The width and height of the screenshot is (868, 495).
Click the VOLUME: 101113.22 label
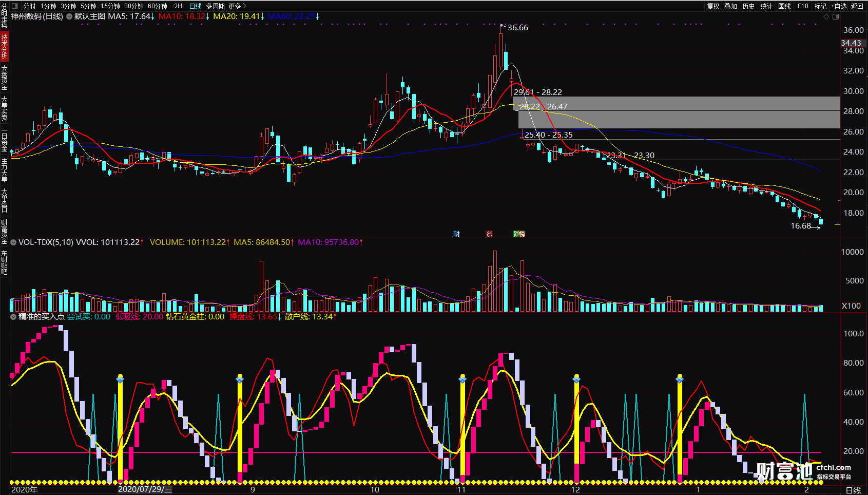coord(190,242)
